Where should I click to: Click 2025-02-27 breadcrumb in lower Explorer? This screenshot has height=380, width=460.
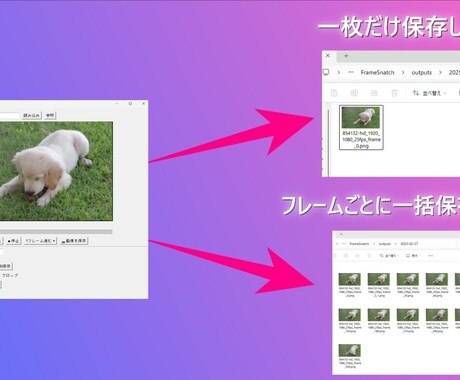point(409,244)
